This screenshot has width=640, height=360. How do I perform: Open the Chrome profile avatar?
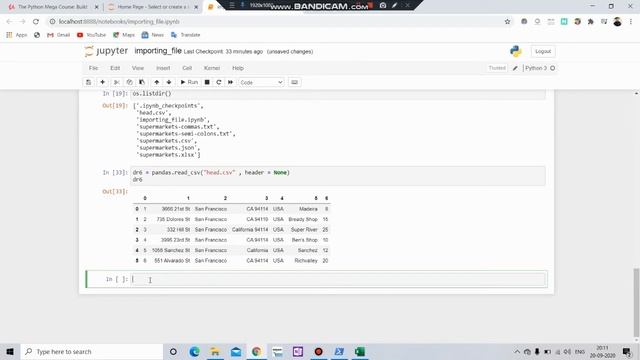pyautogui.click(x=617, y=22)
